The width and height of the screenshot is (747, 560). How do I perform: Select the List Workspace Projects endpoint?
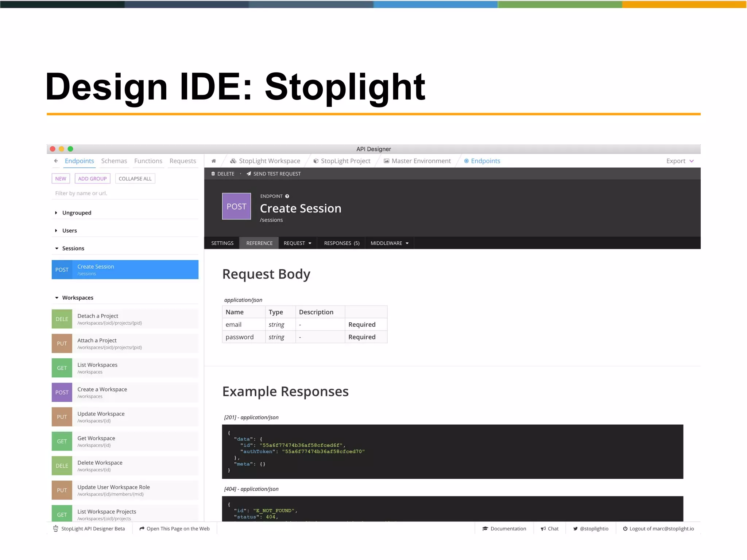(x=125, y=513)
